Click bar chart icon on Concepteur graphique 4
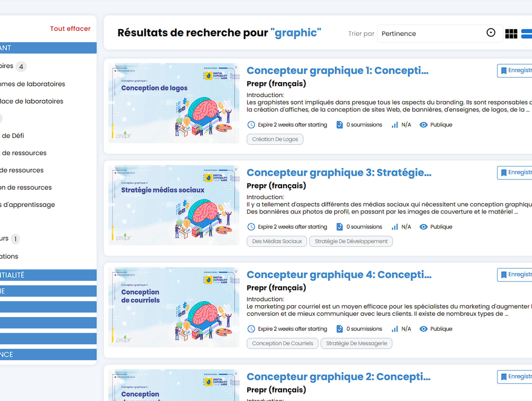 pos(395,329)
